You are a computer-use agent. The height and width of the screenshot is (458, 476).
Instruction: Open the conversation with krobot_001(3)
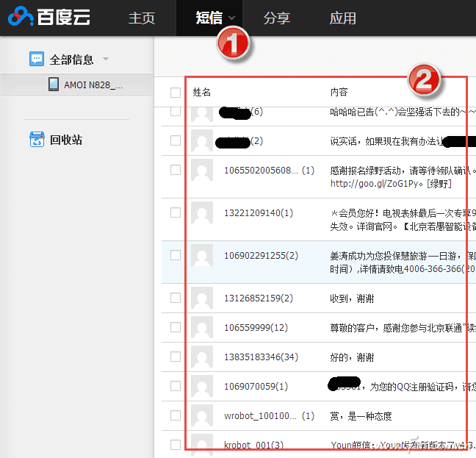253,445
